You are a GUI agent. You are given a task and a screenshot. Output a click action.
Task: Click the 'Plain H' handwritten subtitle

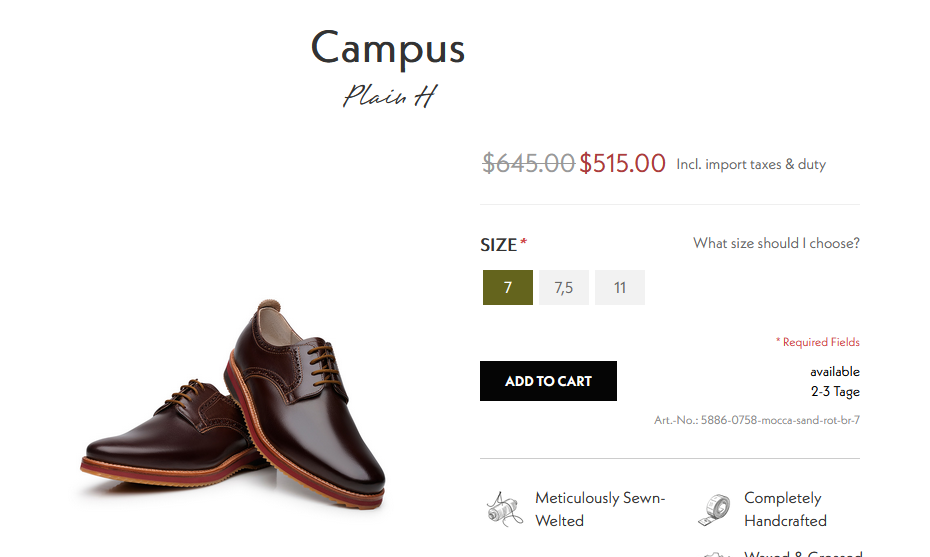click(390, 96)
